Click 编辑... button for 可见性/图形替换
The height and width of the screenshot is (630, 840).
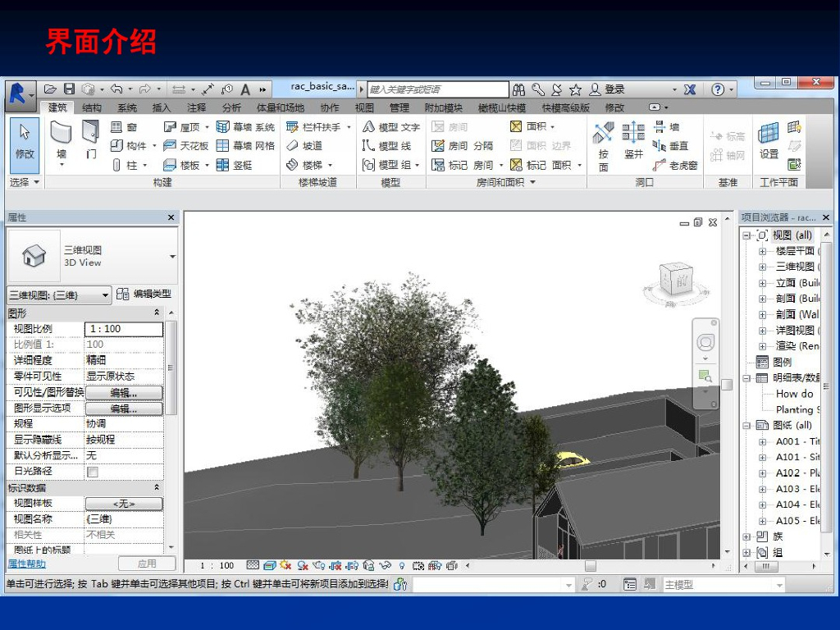pos(124,393)
